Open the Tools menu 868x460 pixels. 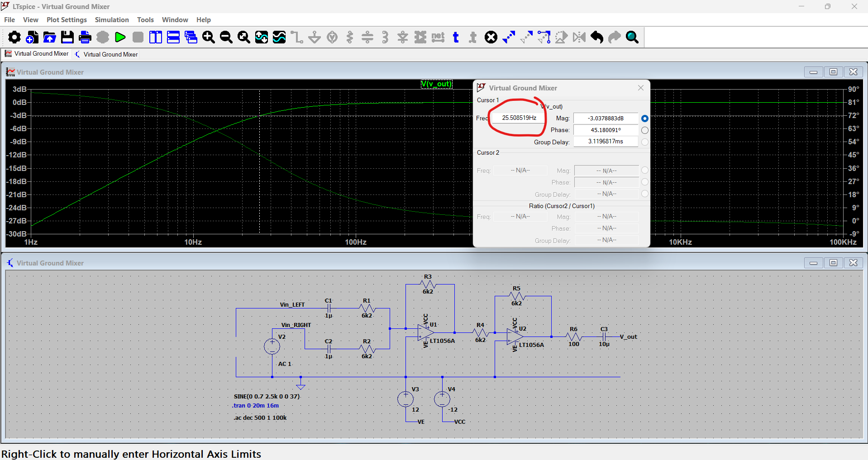tap(145, 20)
